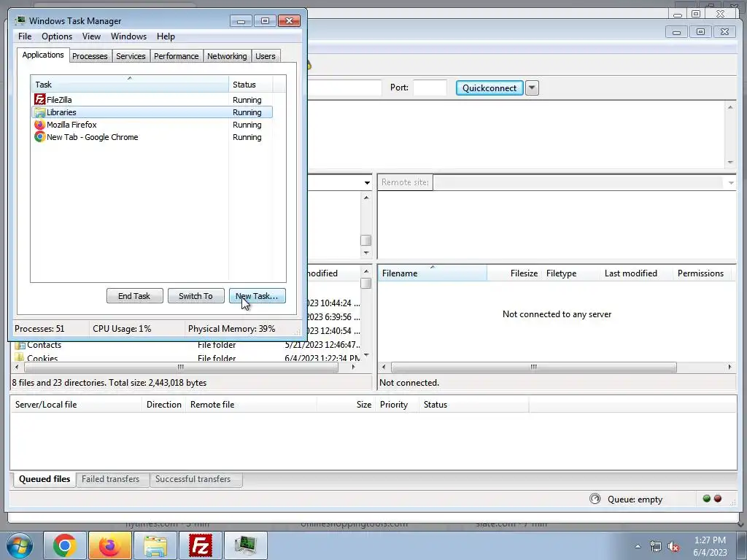The image size is (747, 560).
Task: Open the Options menu in Task Manager
Action: pos(57,36)
